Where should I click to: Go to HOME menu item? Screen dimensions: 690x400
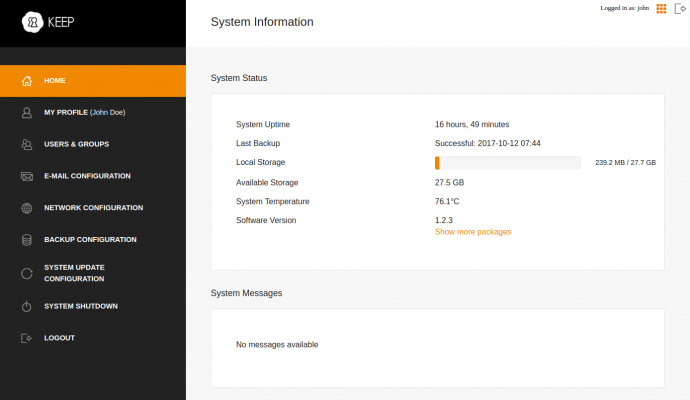point(93,81)
